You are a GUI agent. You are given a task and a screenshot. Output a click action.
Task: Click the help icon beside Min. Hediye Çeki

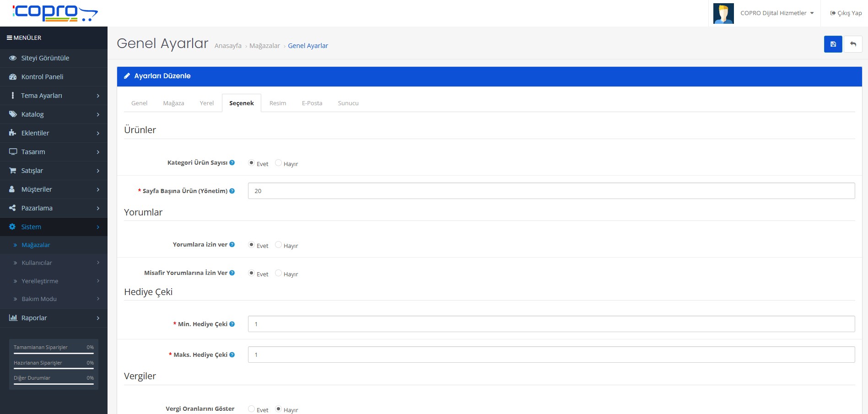click(232, 324)
